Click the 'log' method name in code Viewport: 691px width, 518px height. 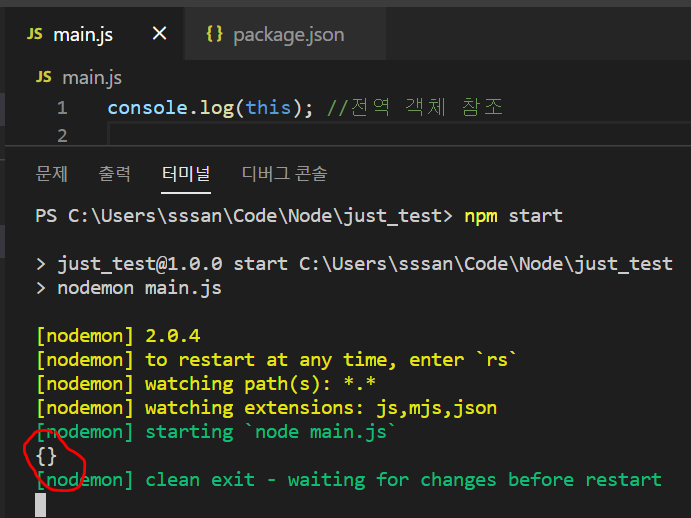pos(214,108)
